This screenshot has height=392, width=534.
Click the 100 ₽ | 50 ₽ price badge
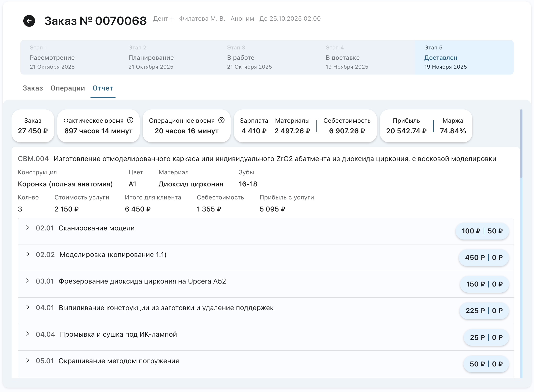[x=482, y=231]
